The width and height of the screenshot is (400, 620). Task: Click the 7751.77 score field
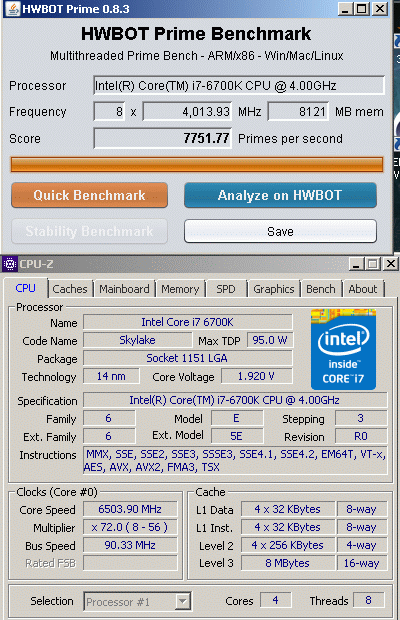[x=162, y=138]
